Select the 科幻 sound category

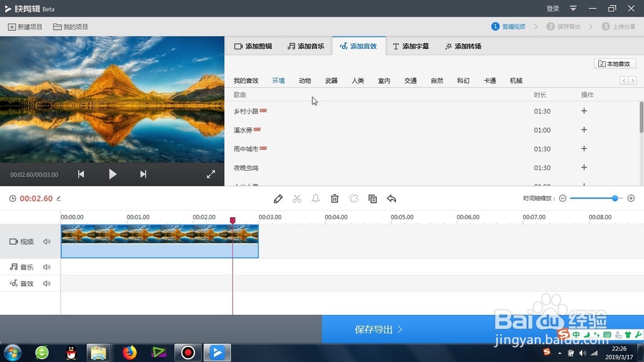(x=463, y=81)
